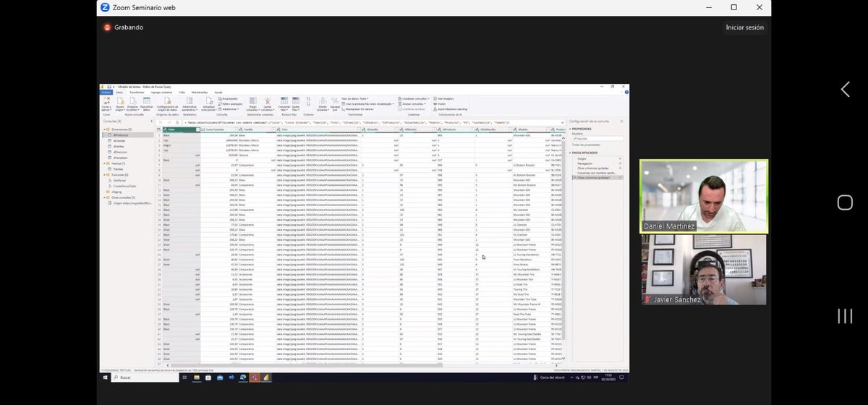This screenshot has height=405, width=868.
Task: Open the Orígenes recientes icon
Action: (133, 101)
